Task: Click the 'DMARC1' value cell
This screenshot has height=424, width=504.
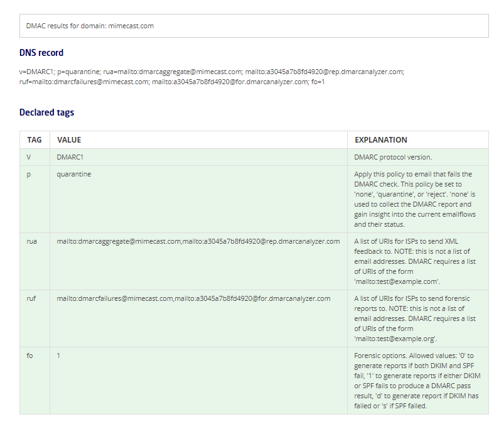Action: (198, 157)
